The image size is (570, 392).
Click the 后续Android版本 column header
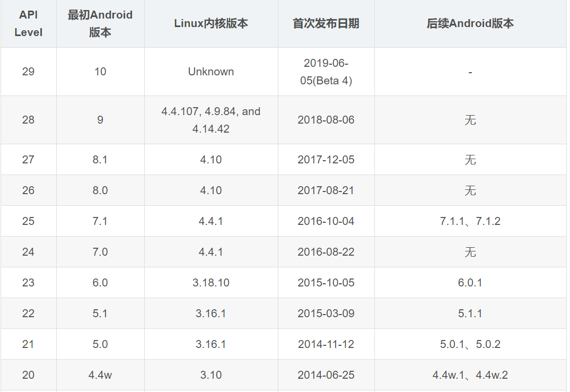pyautogui.click(x=470, y=24)
